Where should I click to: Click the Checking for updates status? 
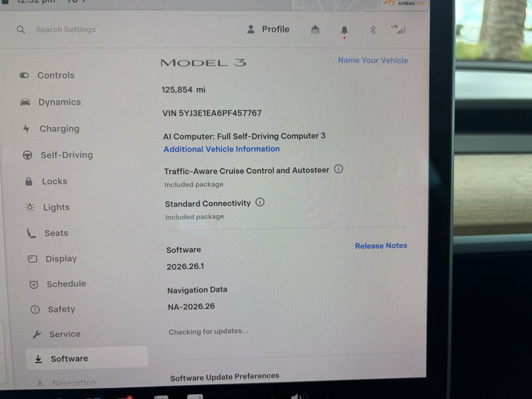coord(208,332)
